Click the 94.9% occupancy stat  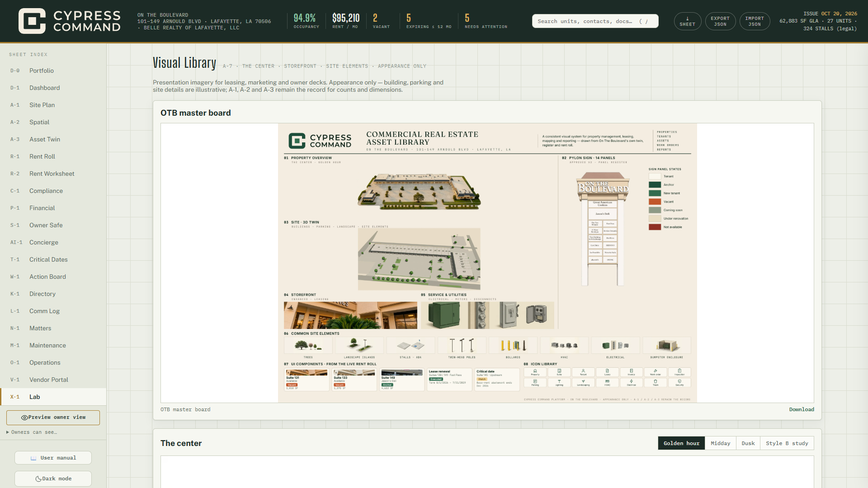coord(306,21)
